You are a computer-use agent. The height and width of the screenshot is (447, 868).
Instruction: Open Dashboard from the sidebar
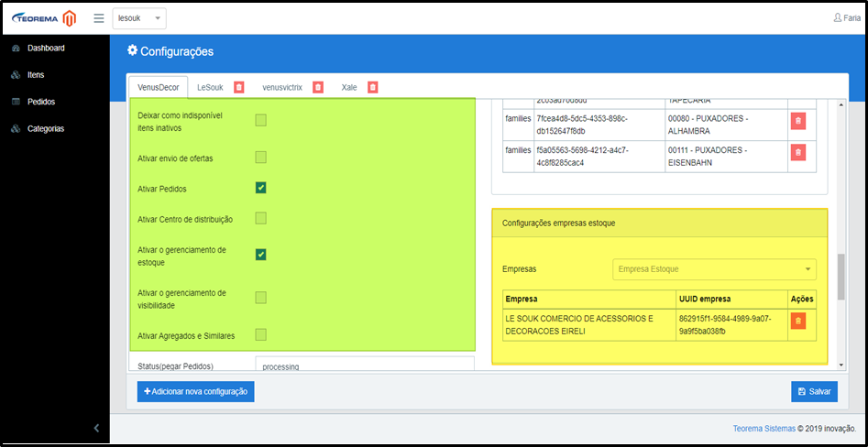pos(46,49)
